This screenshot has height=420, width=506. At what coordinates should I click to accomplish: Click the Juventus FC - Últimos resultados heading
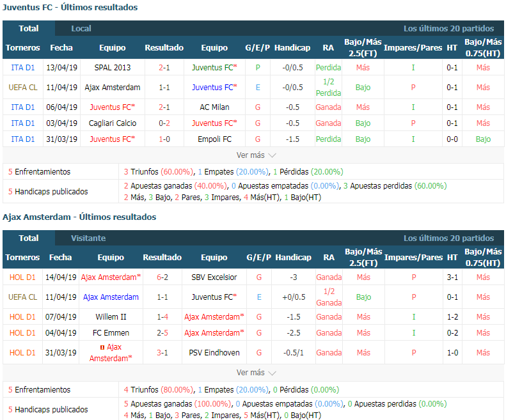[x=70, y=7]
